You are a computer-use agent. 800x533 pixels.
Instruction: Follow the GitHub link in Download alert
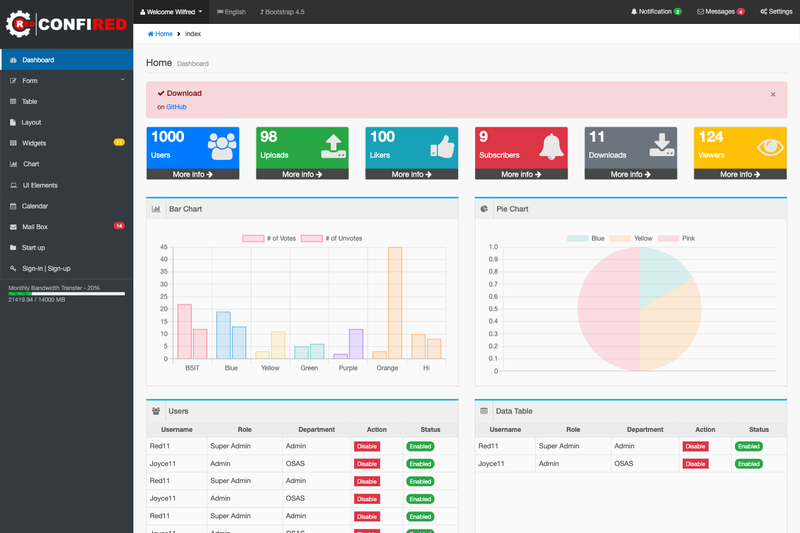[x=177, y=107]
